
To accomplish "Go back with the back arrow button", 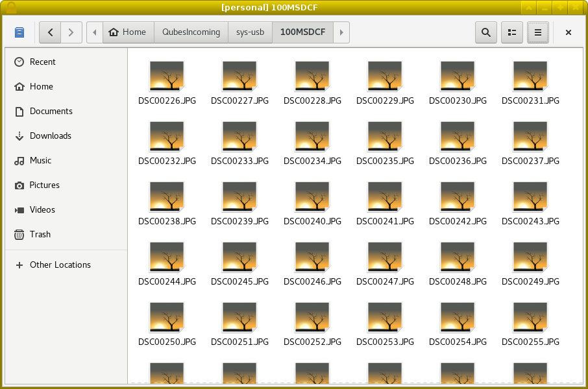I will [50, 32].
